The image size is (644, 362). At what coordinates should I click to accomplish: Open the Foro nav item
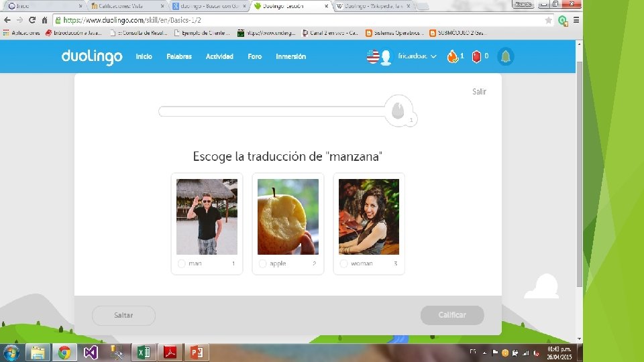coord(255,56)
